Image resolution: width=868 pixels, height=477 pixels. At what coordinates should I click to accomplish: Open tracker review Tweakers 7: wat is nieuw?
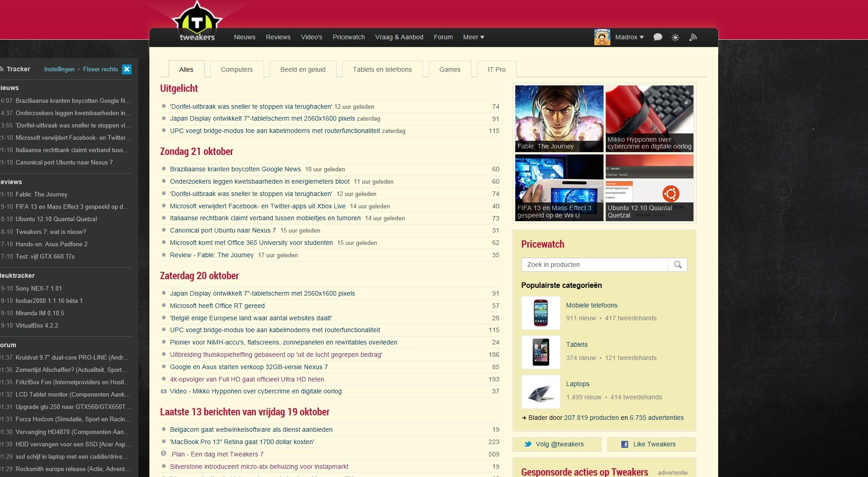point(51,232)
